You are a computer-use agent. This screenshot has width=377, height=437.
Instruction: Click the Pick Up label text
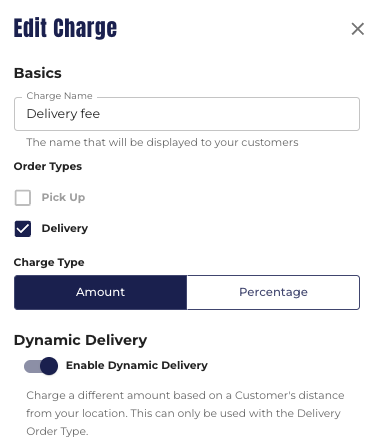63,197
